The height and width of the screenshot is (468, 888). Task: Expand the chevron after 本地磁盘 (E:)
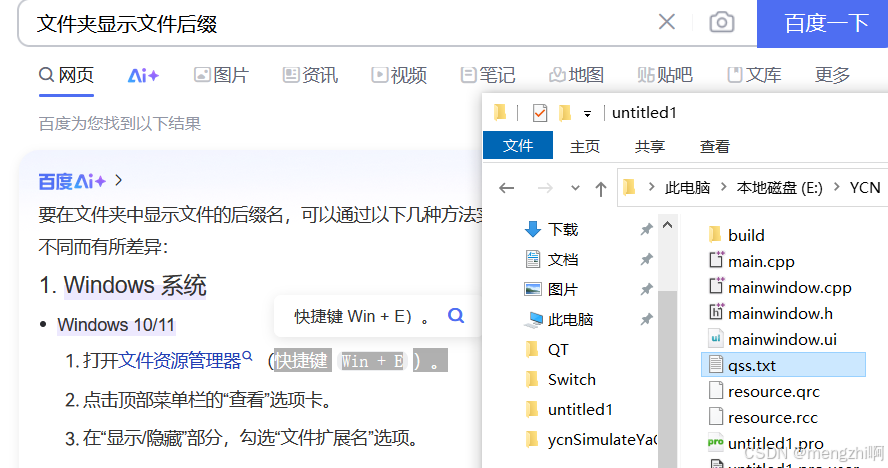836,187
